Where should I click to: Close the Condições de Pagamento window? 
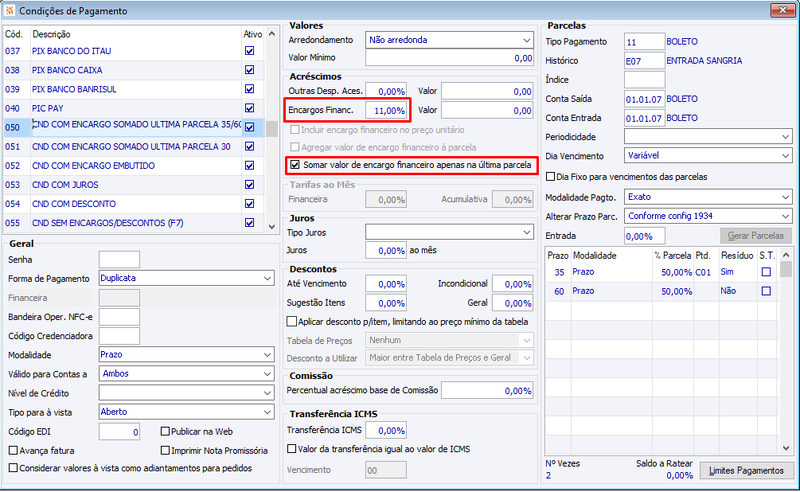(782, 10)
